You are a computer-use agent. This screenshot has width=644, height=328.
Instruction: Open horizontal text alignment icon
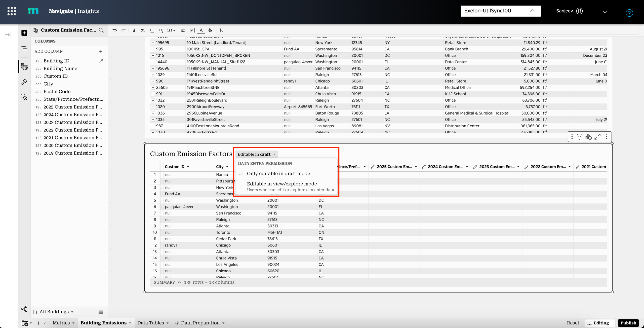(183, 30)
